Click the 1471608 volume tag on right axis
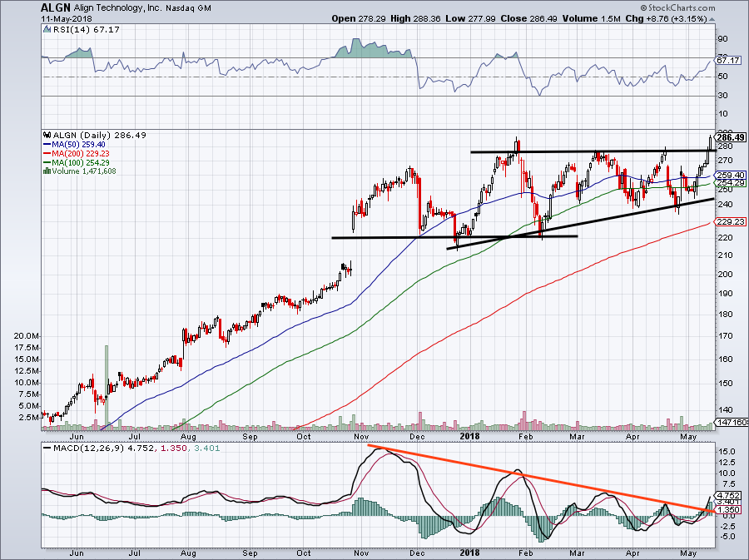The width and height of the screenshot is (749, 560). [x=731, y=422]
